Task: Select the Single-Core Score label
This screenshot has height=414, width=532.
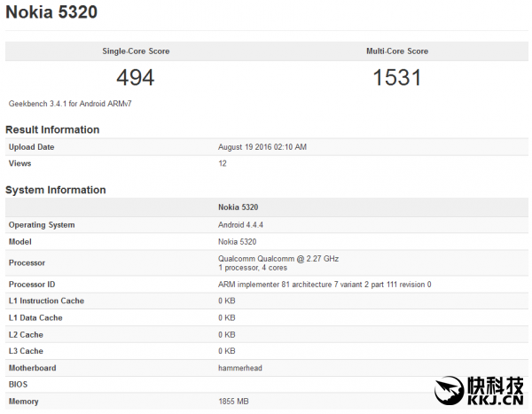Action: [136, 51]
